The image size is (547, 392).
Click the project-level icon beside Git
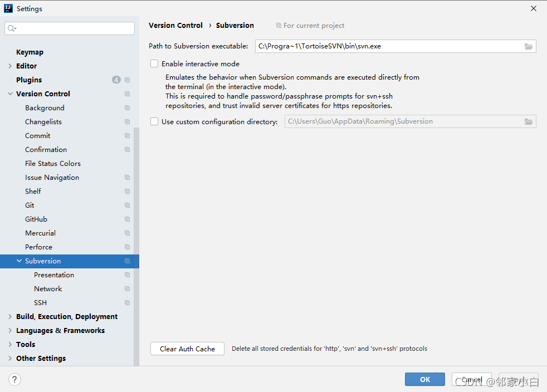point(128,205)
